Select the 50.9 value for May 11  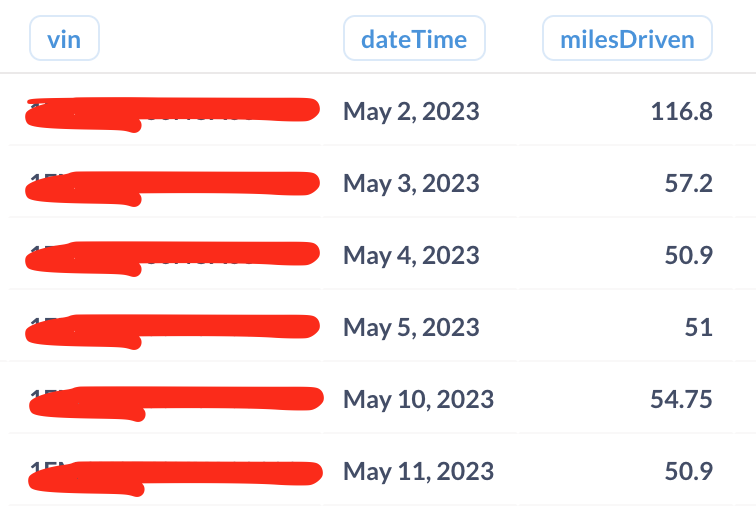click(688, 471)
